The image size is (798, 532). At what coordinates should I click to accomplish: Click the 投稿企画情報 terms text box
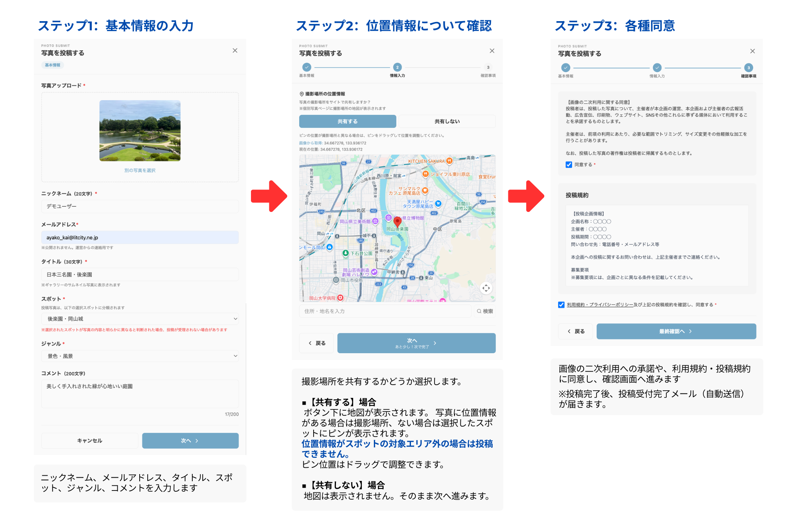point(657,245)
